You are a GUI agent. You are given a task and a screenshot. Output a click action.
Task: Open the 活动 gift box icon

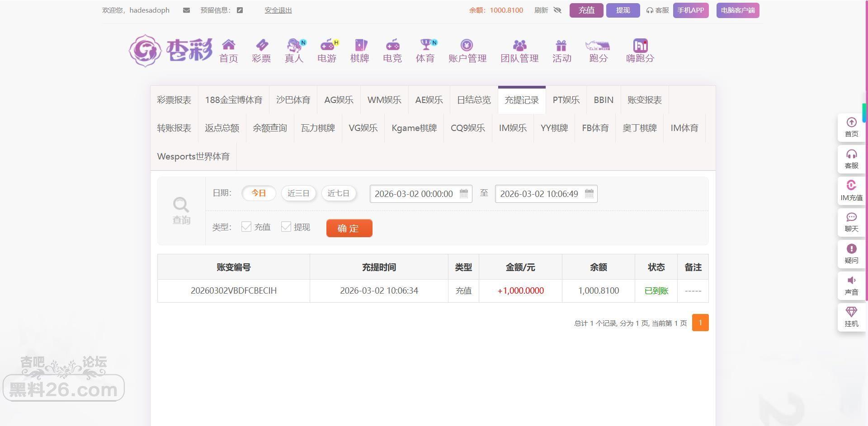[561, 45]
